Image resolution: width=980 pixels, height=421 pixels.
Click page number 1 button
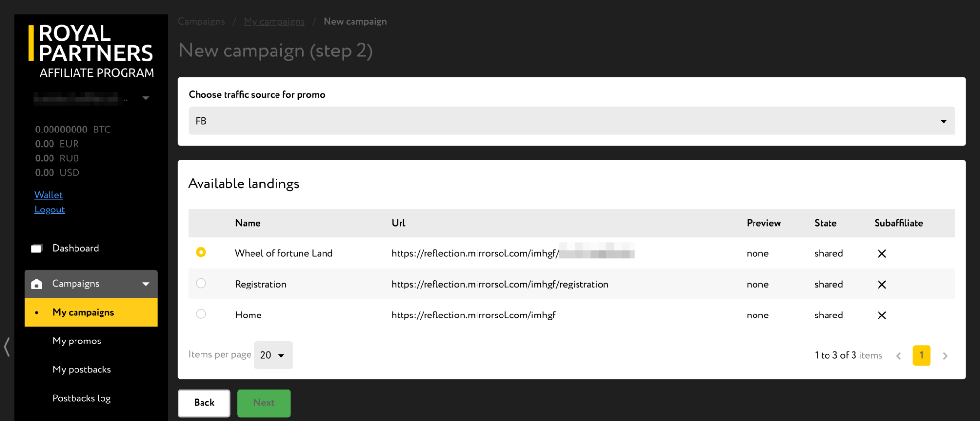(x=922, y=355)
